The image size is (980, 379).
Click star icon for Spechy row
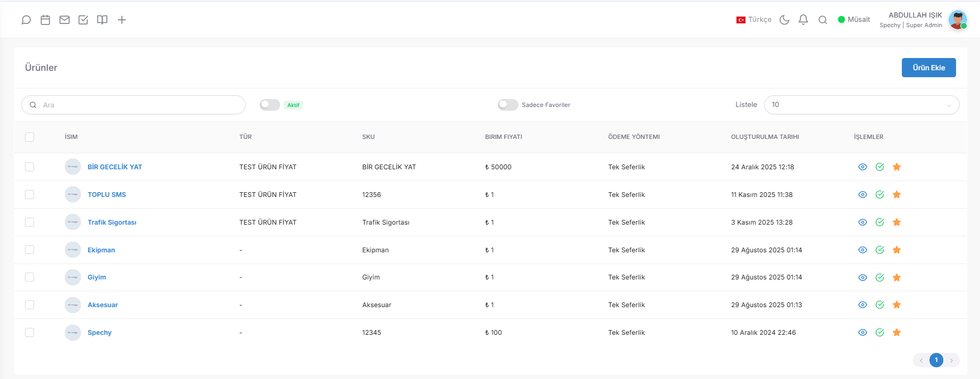[897, 333]
